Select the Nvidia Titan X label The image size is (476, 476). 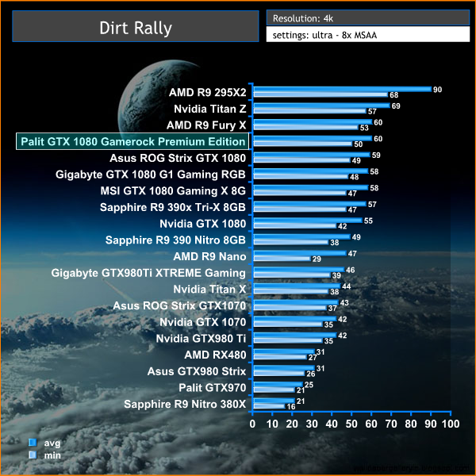point(209,290)
